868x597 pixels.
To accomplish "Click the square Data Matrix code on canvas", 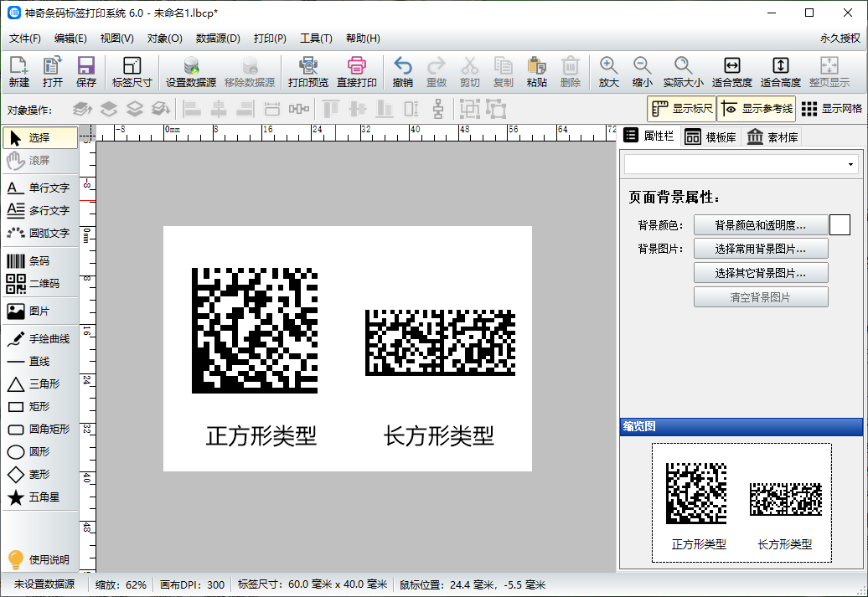I will (255, 330).
